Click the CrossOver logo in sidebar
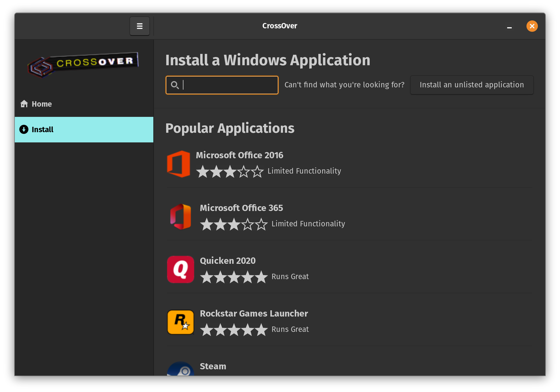Screen dimensions: 560x392 pyautogui.click(x=83, y=65)
